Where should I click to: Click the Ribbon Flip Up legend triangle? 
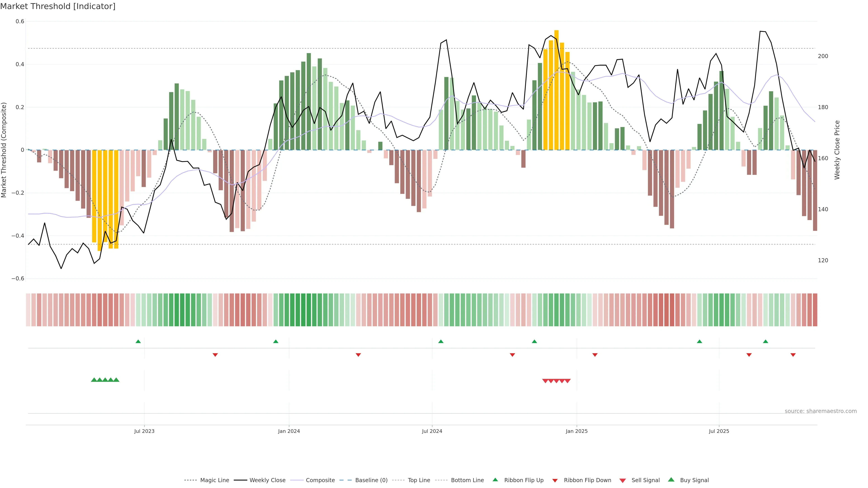[495, 480]
